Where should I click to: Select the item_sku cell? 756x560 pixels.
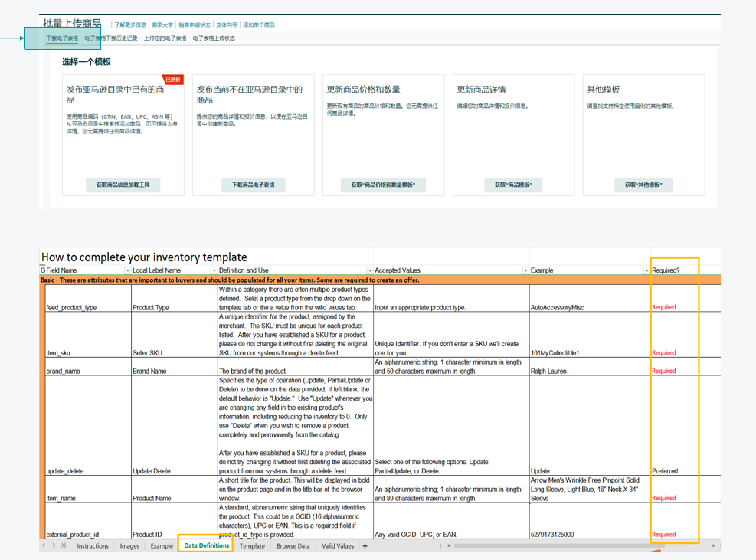coord(88,335)
